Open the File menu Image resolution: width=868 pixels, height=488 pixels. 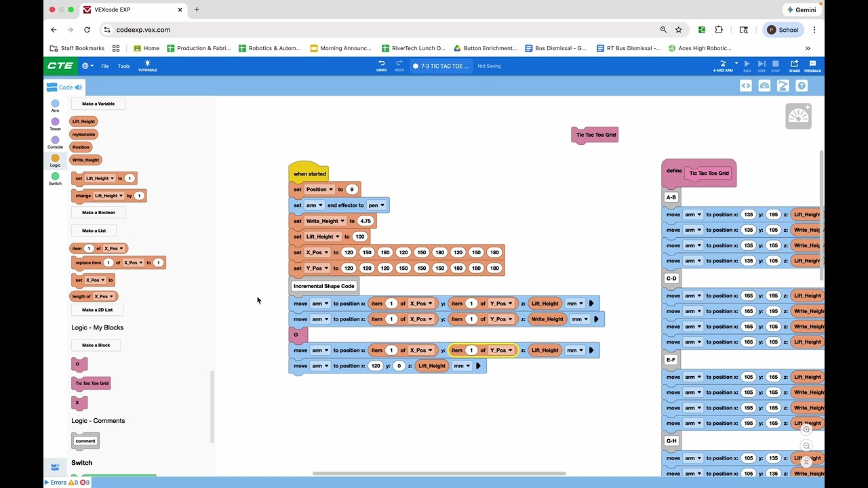click(x=105, y=66)
